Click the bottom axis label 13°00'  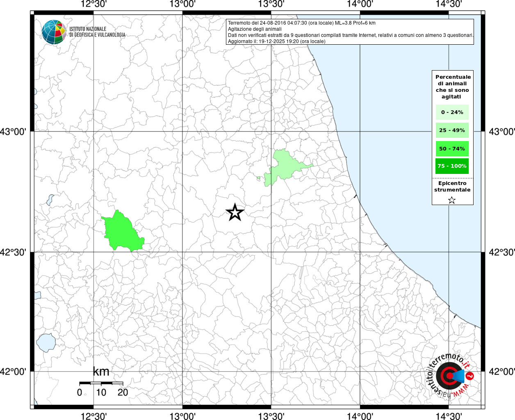point(182,416)
